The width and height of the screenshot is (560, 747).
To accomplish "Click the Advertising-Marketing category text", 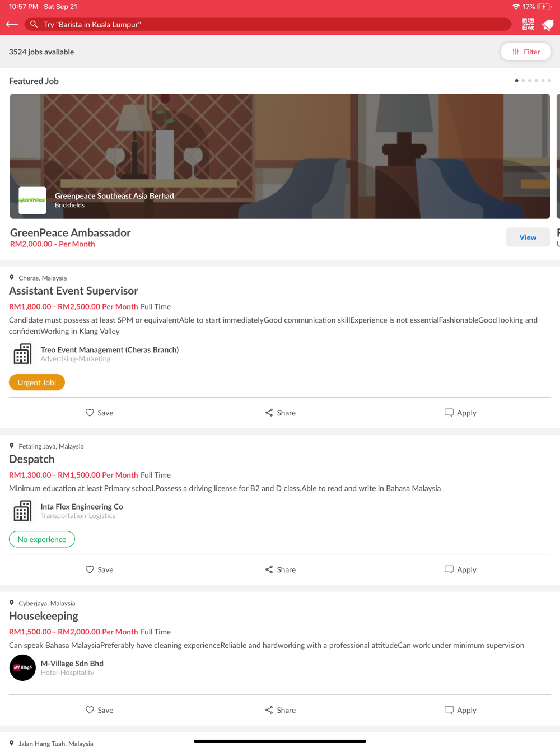I will click(76, 359).
